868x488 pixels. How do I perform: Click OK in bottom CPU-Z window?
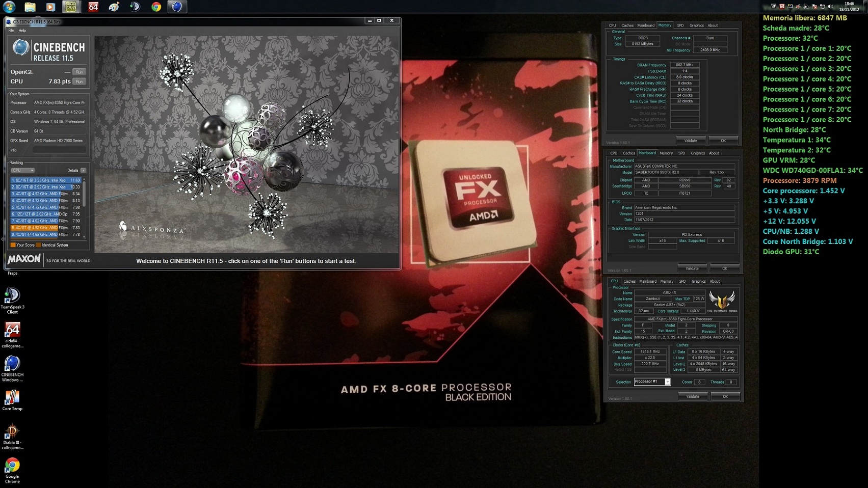click(725, 396)
